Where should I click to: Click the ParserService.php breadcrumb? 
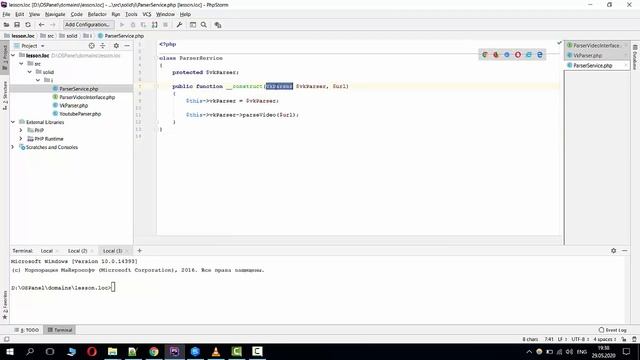[x=121, y=36]
